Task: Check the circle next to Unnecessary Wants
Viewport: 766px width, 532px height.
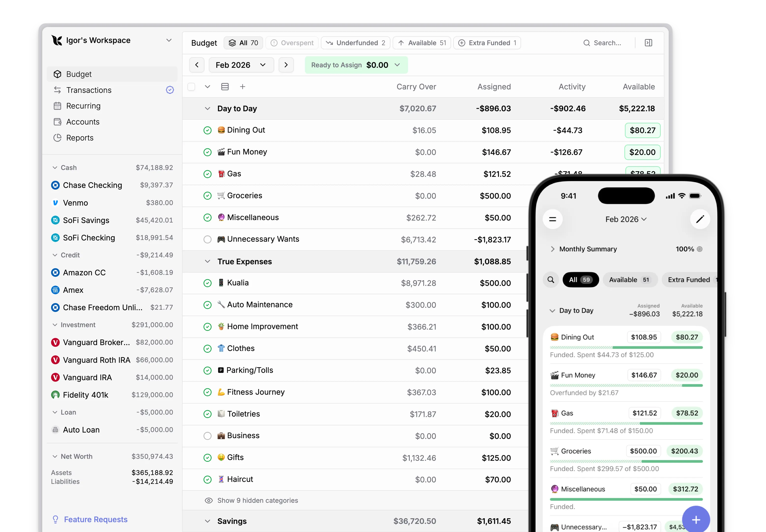Action: coord(207,239)
